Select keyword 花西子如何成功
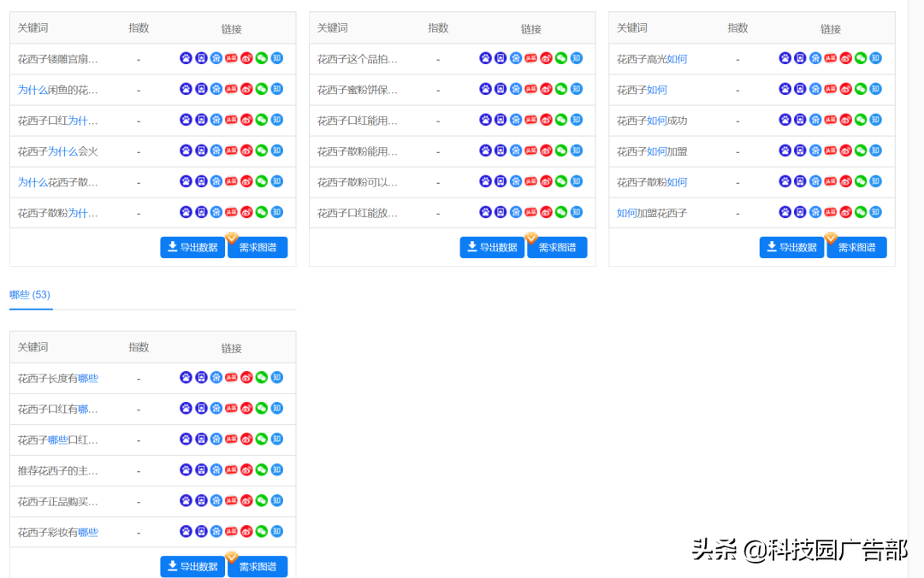Screen dimensions: 924x578 [x=652, y=121]
